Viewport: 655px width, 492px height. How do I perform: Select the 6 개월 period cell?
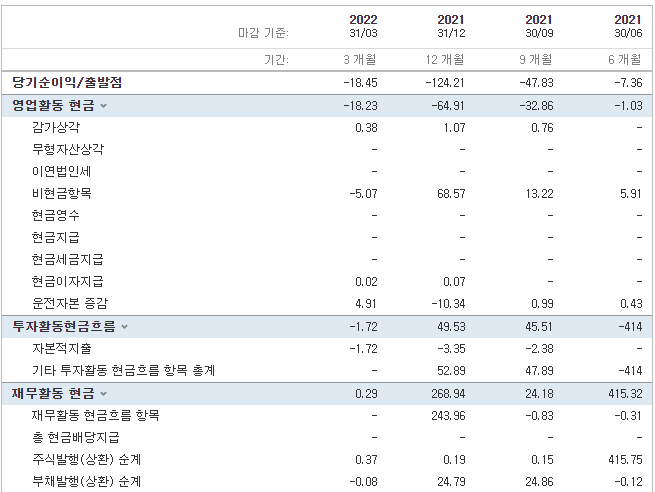(625, 60)
